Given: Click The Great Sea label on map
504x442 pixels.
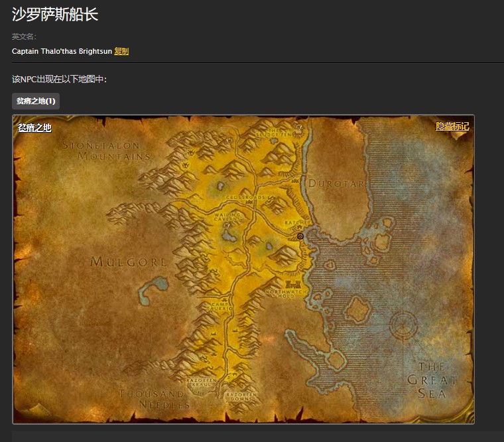Looking at the screenshot, I should coord(432,380).
